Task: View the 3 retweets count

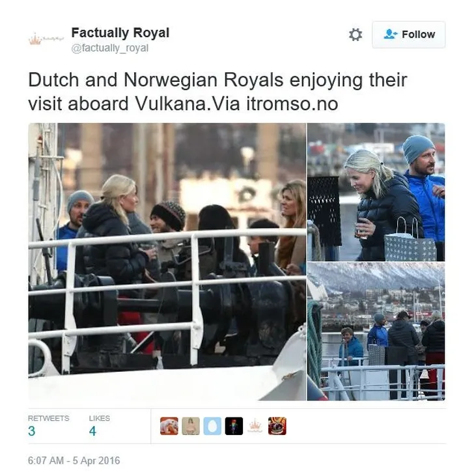Action: click(x=31, y=431)
